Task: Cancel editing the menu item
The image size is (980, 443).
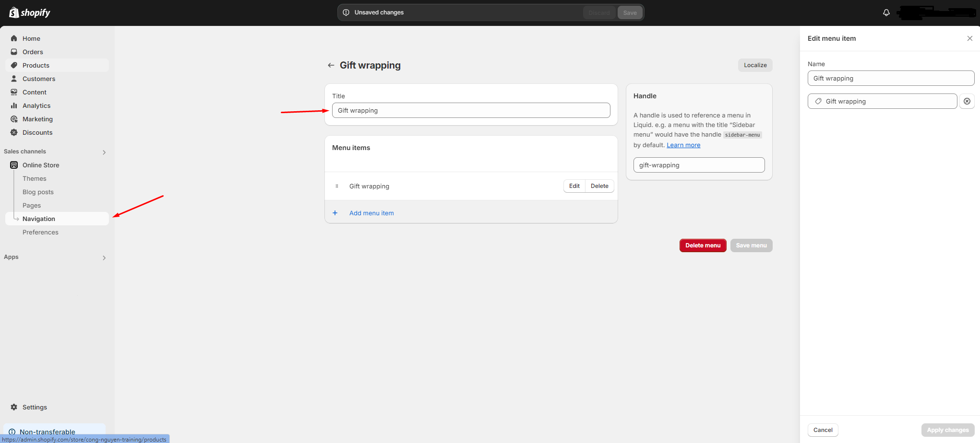Action: coord(823,430)
